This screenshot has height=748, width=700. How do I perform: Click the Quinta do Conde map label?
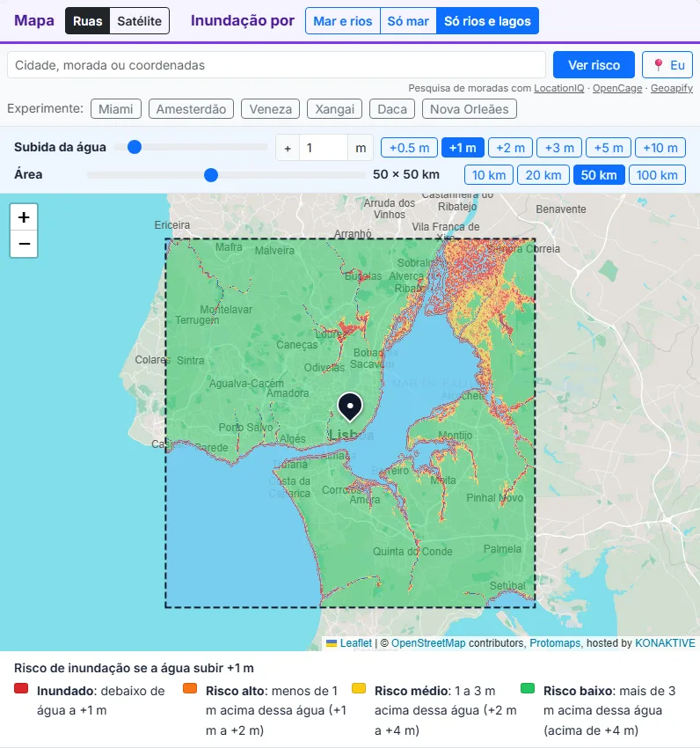point(412,552)
